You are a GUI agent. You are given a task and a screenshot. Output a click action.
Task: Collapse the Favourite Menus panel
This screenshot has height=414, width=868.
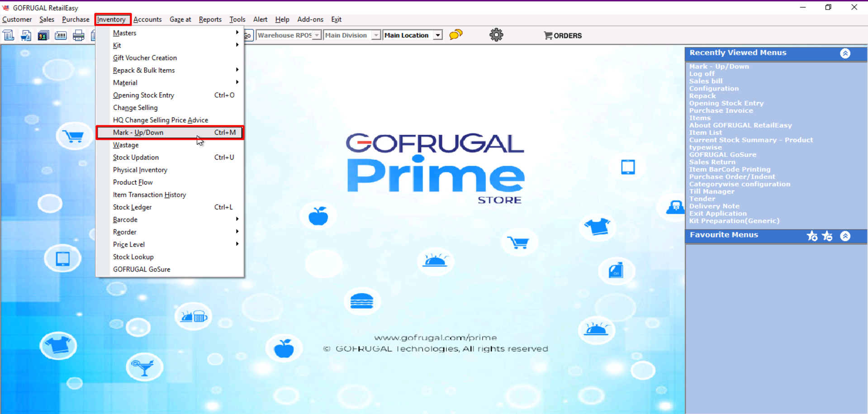845,236
